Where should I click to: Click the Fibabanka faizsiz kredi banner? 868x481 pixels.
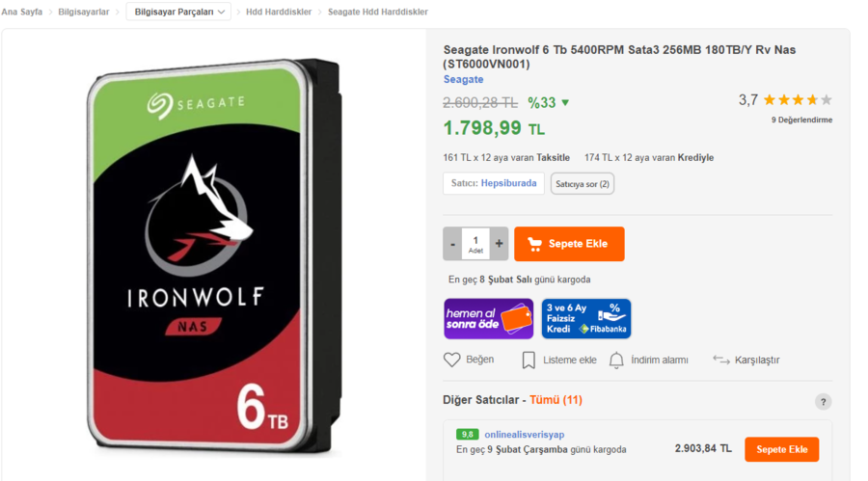pyautogui.click(x=586, y=319)
